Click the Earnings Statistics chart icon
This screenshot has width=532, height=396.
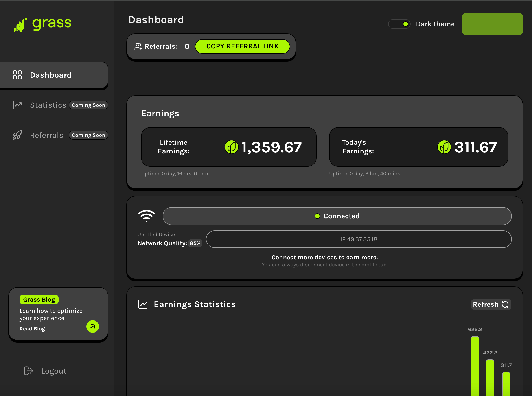143,304
